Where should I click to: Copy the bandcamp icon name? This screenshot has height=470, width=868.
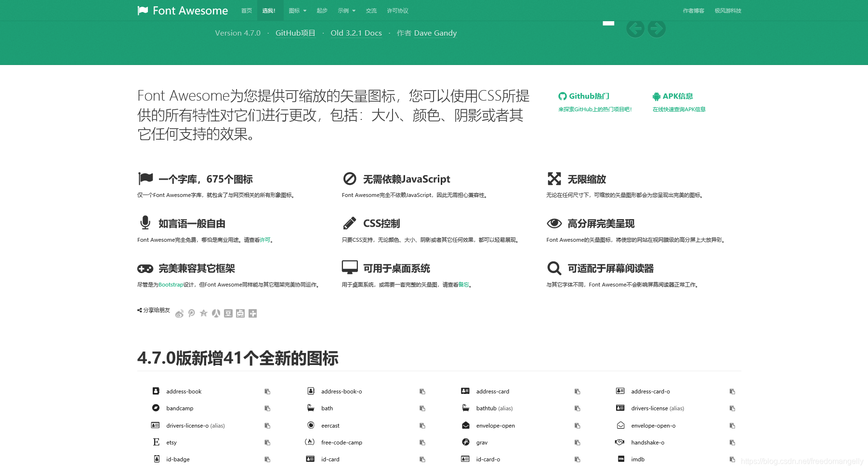[267, 408]
